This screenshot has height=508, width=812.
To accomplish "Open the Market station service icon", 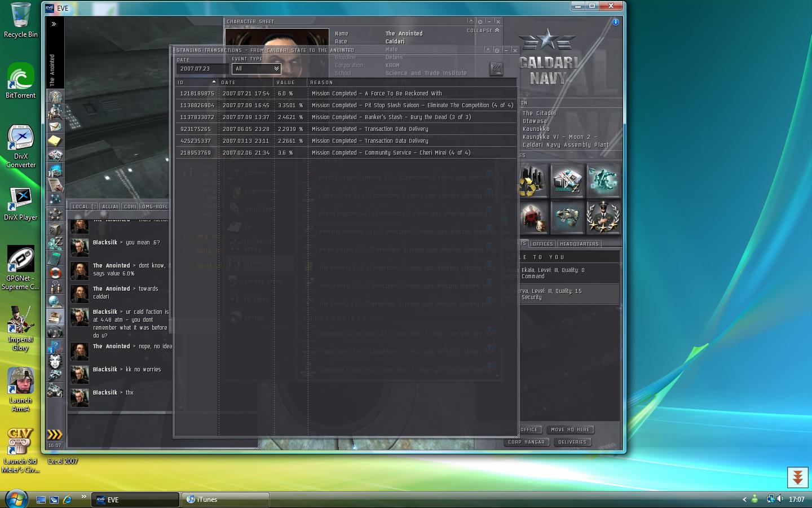I will pos(567,181).
